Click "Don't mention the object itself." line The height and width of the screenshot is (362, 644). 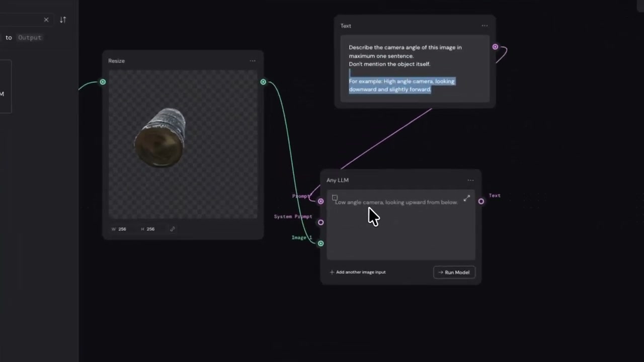(389, 64)
